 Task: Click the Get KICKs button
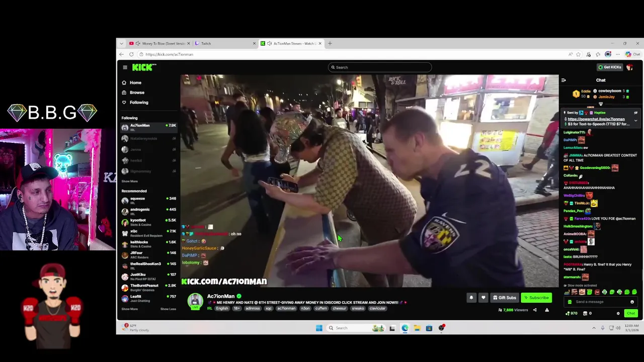tap(610, 67)
